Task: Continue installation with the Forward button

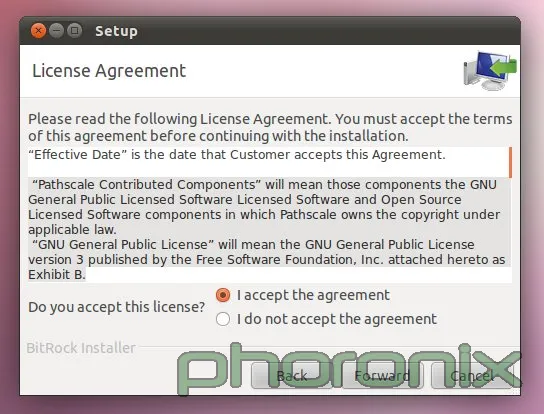Action: point(382,376)
